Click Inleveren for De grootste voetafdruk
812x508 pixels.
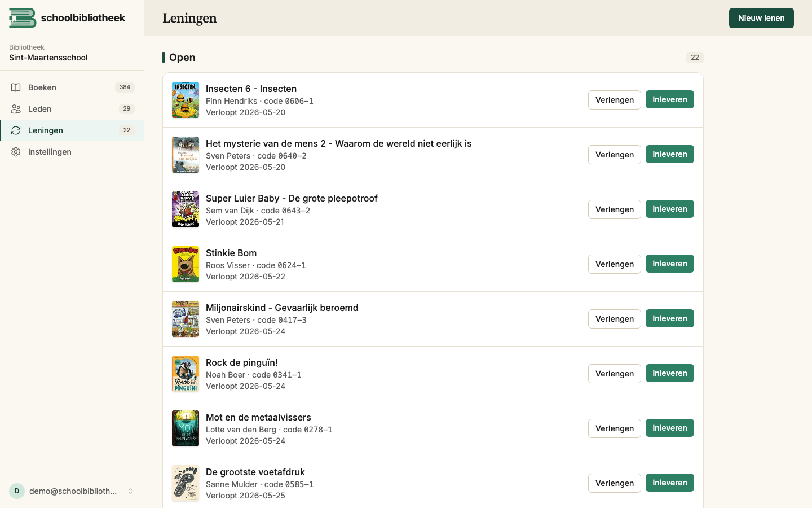670,483
